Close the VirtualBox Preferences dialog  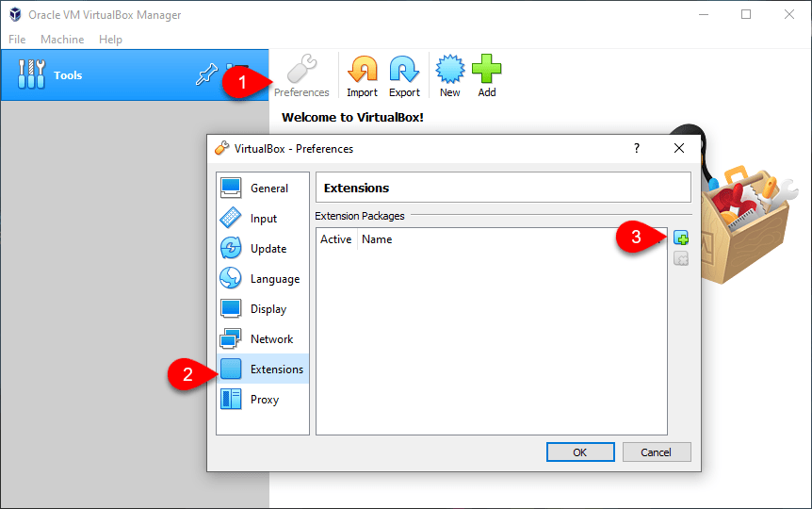[x=679, y=148]
